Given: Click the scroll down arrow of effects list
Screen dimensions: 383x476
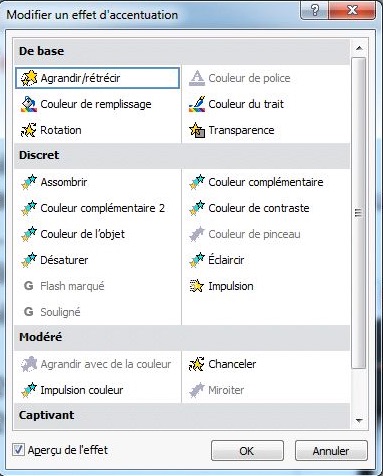Looking at the screenshot, I should pos(359,421).
